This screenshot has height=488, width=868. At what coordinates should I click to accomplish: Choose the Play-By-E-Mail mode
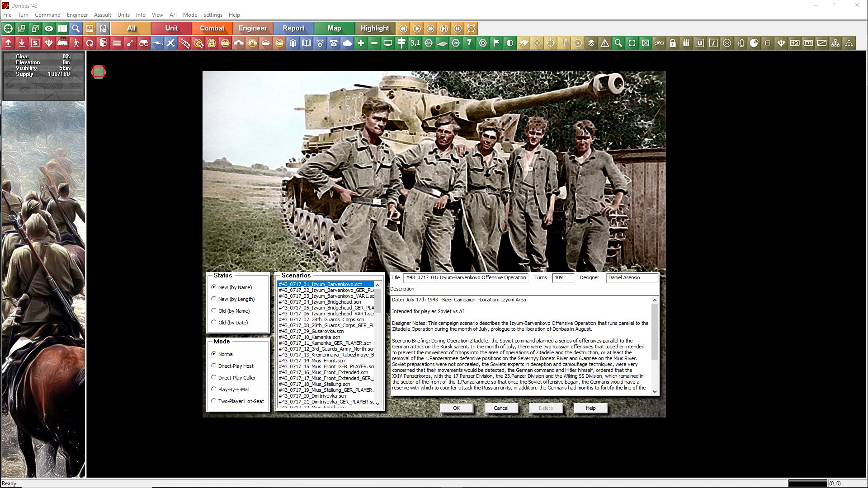click(214, 389)
